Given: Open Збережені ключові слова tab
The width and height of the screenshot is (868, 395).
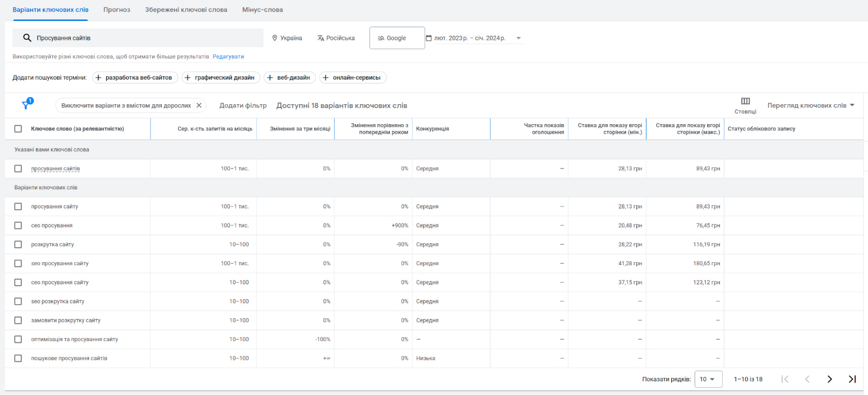Looking at the screenshot, I should tap(186, 10).
